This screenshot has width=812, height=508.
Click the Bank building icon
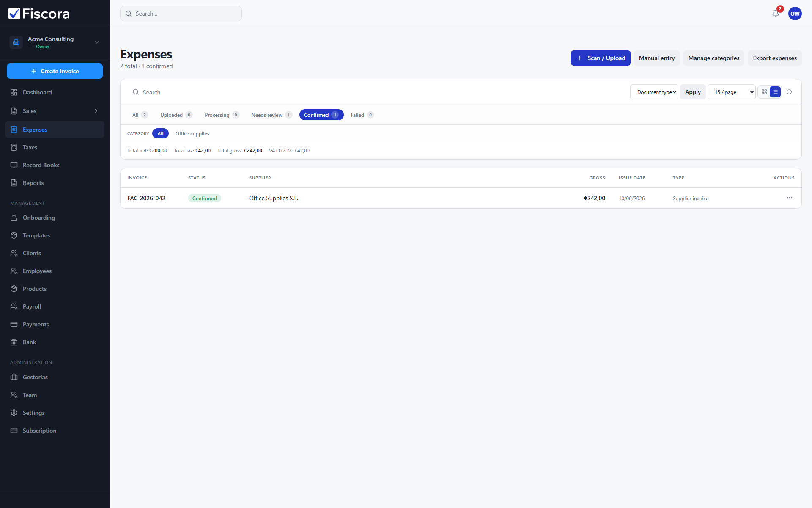[x=14, y=342]
